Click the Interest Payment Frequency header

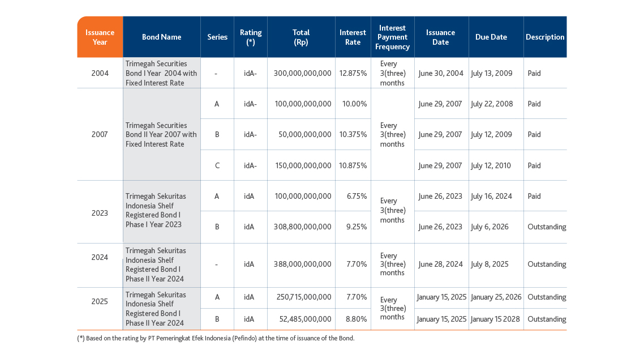click(392, 37)
